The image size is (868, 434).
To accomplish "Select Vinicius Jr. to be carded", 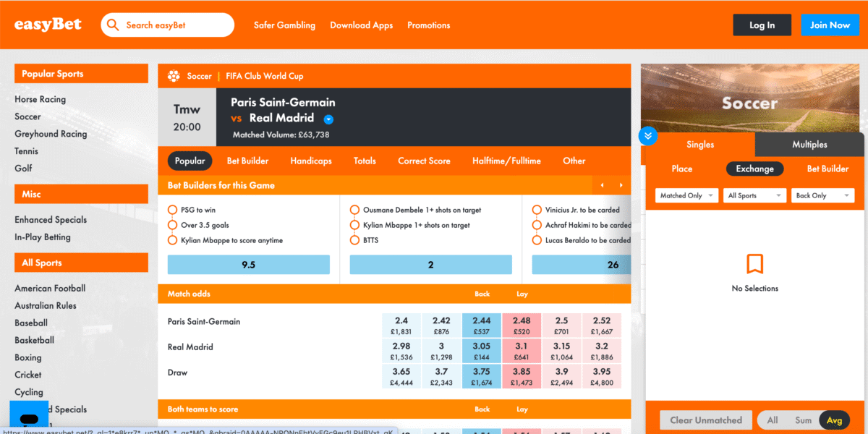I will 537,210.
